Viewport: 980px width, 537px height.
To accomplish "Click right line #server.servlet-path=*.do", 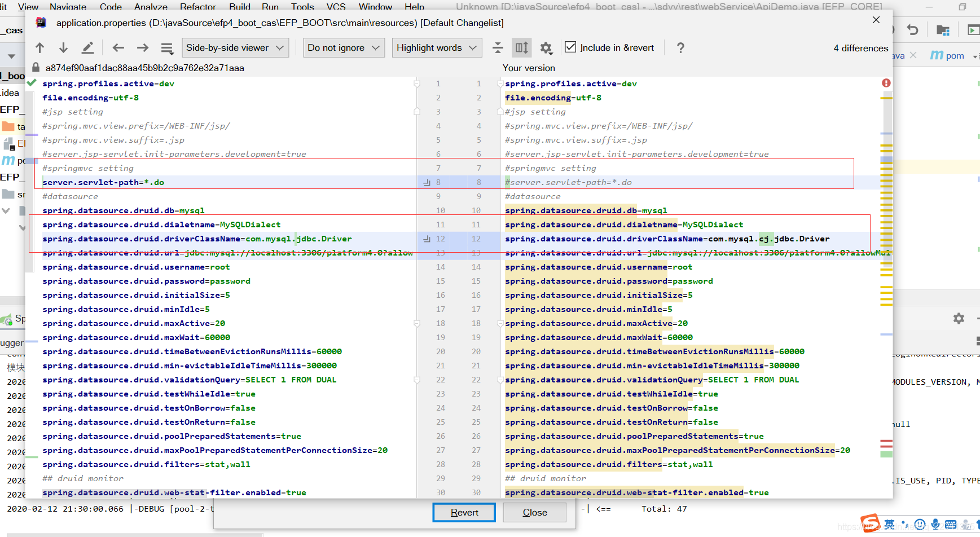I will [568, 182].
